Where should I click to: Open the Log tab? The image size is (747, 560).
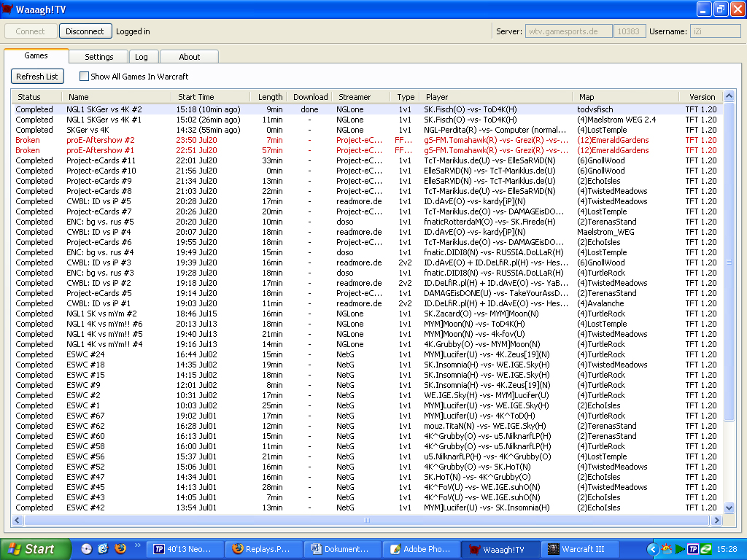click(142, 57)
